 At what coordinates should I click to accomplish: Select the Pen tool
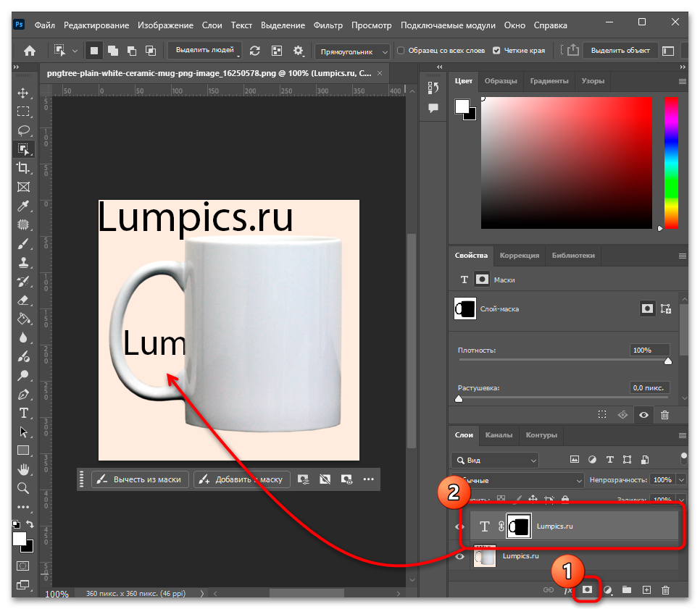[x=23, y=395]
